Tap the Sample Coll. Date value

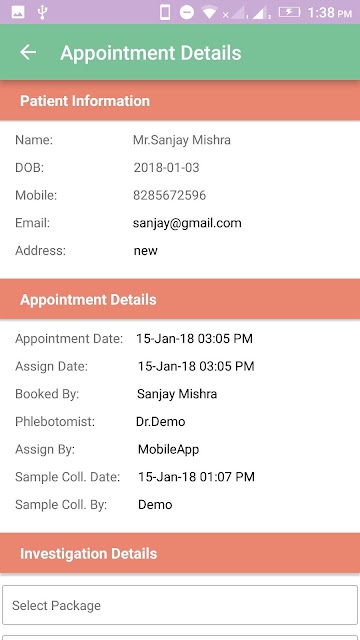tap(196, 477)
